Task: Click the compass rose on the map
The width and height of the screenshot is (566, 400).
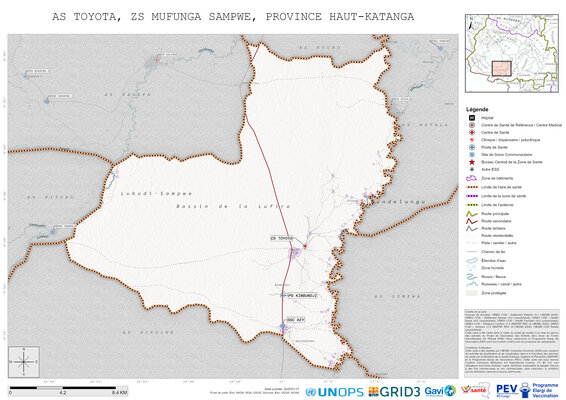Action: click(x=24, y=362)
